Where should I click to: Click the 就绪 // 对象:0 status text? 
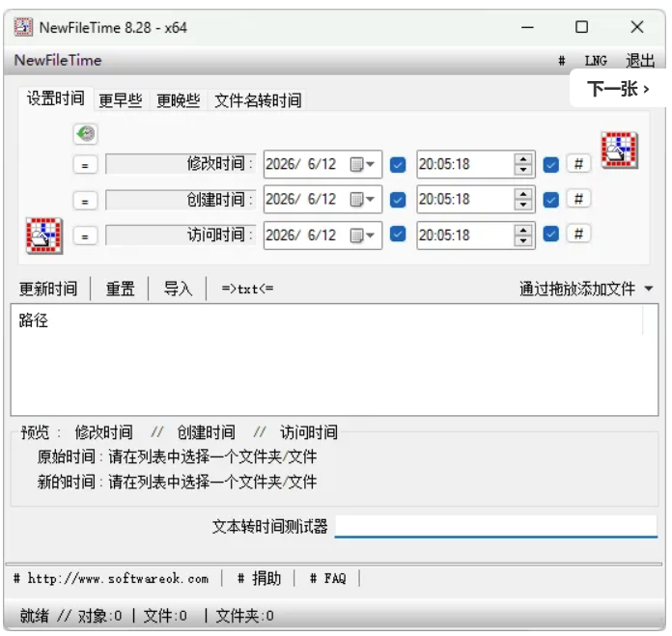(70, 616)
